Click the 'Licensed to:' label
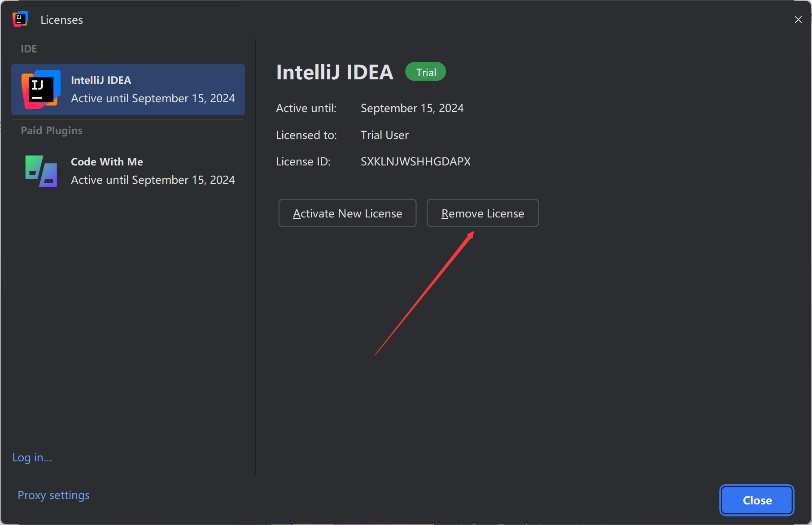This screenshot has width=812, height=525. [x=306, y=135]
